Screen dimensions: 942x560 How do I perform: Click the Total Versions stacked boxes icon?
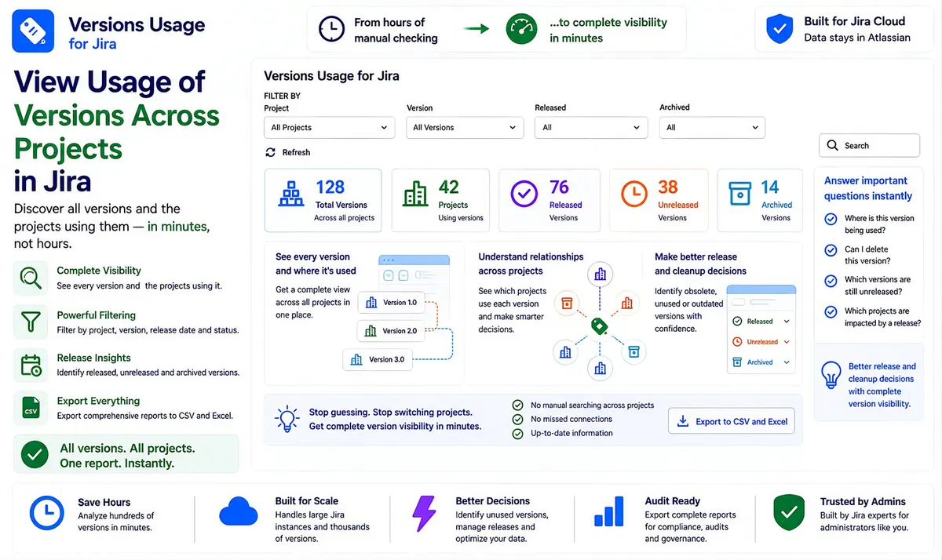[291, 193]
